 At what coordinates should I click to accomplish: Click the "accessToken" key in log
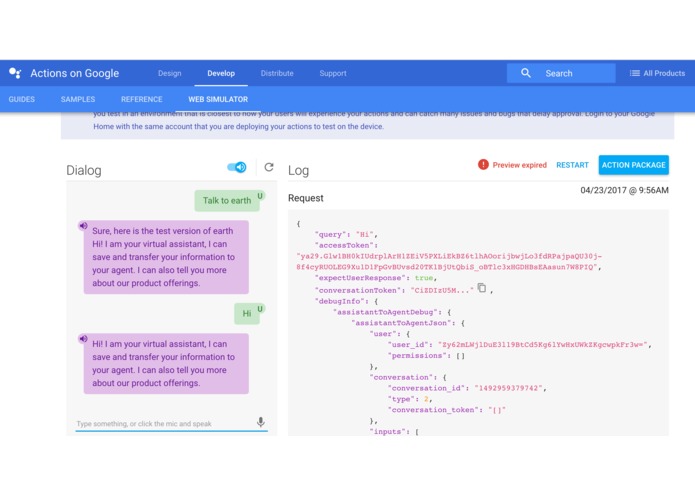[346, 245]
